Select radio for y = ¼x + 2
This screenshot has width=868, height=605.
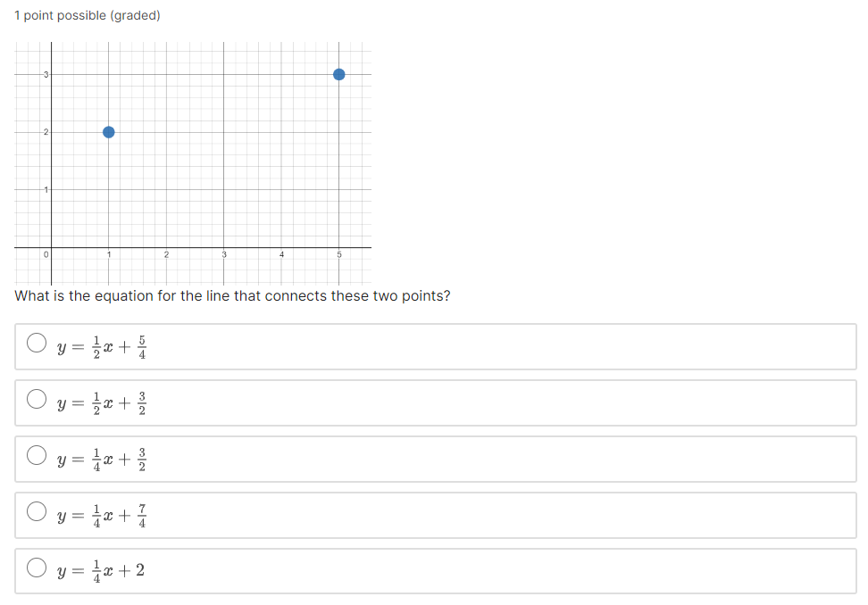click(37, 568)
